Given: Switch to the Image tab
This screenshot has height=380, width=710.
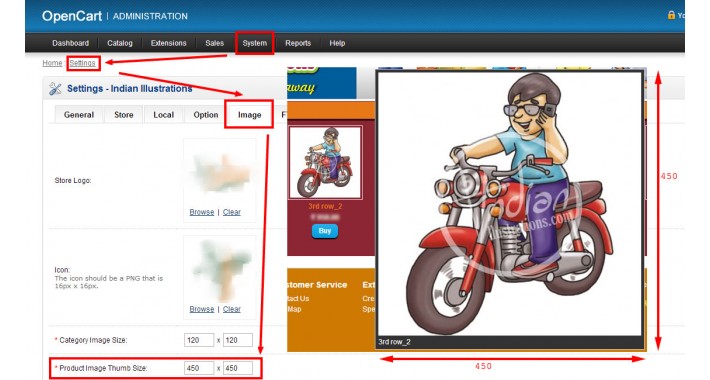Looking at the screenshot, I should pos(249,115).
